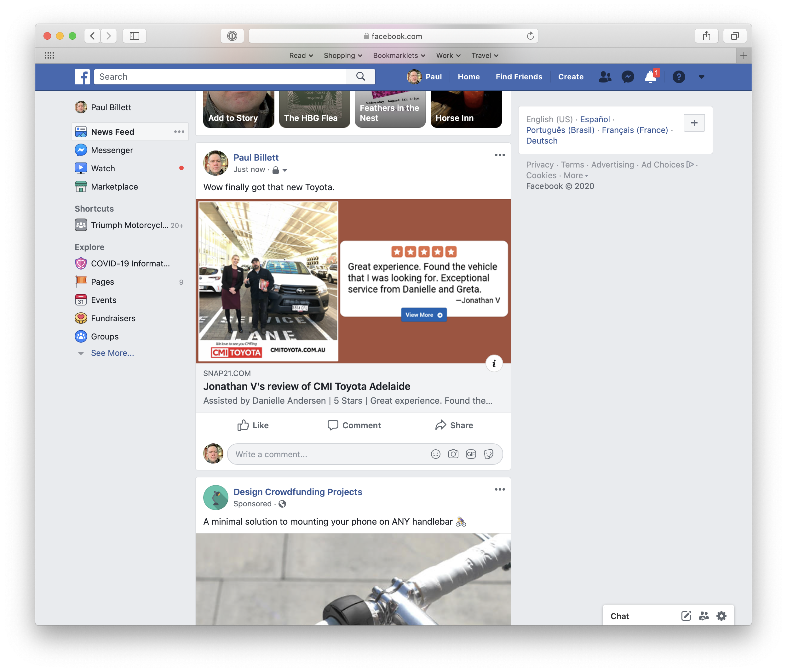The width and height of the screenshot is (787, 672).
Task: Open Horse Inn story
Action: [x=466, y=109]
